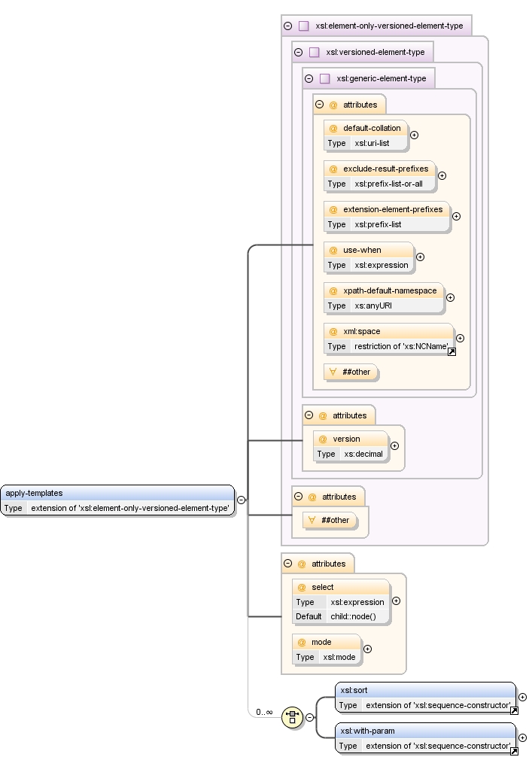Expand the xsl:sort element
The height and width of the screenshot is (757, 532).
coord(522,697)
